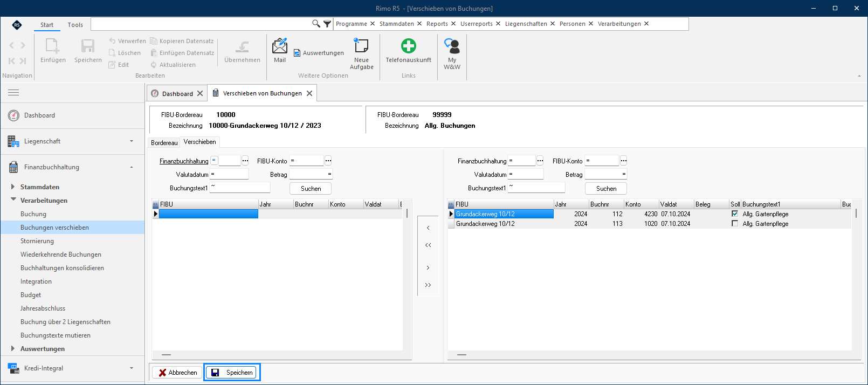Select Jahresabschluss in the sidebar

pyautogui.click(x=43, y=308)
